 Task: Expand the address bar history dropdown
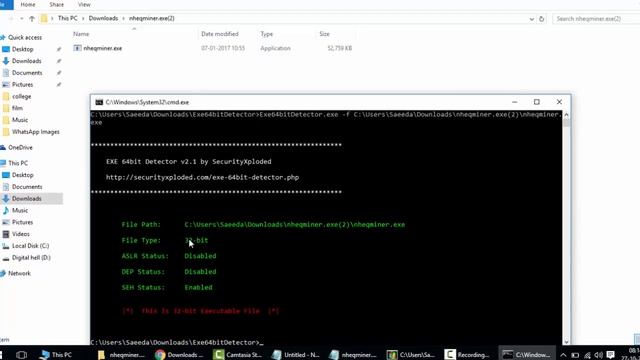pyautogui.click(x=531, y=19)
